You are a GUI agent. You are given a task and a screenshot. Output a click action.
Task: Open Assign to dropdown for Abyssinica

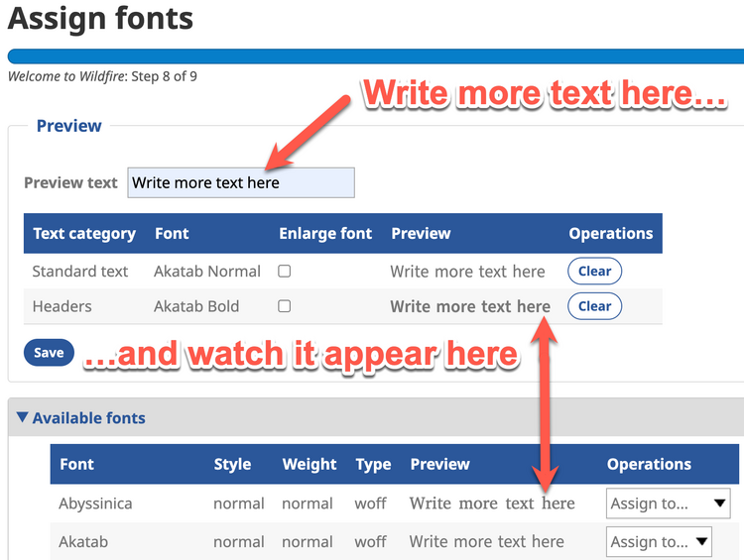tap(668, 504)
